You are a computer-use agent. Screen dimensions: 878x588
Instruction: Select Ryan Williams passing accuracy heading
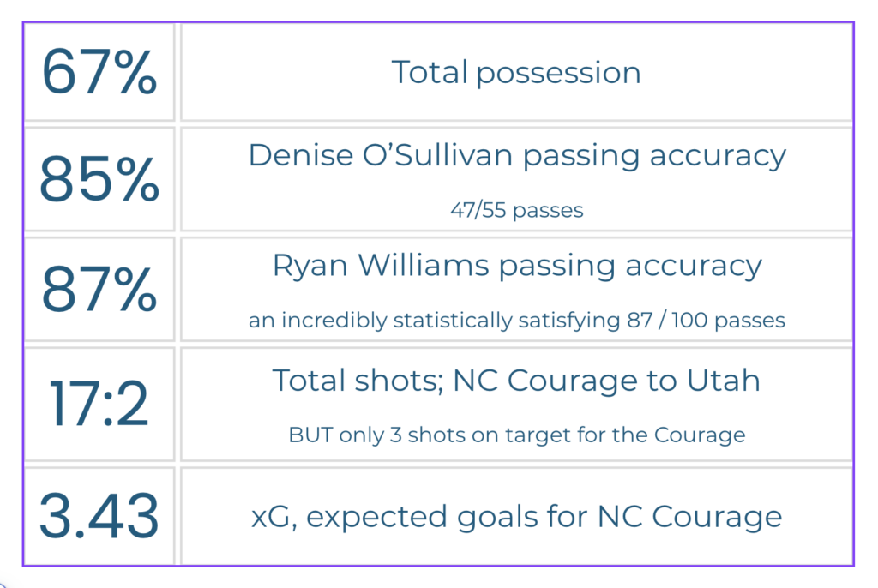click(517, 266)
